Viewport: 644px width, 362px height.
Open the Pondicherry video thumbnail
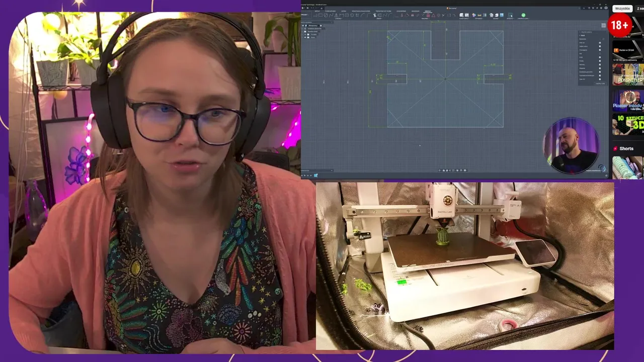click(x=628, y=74)
